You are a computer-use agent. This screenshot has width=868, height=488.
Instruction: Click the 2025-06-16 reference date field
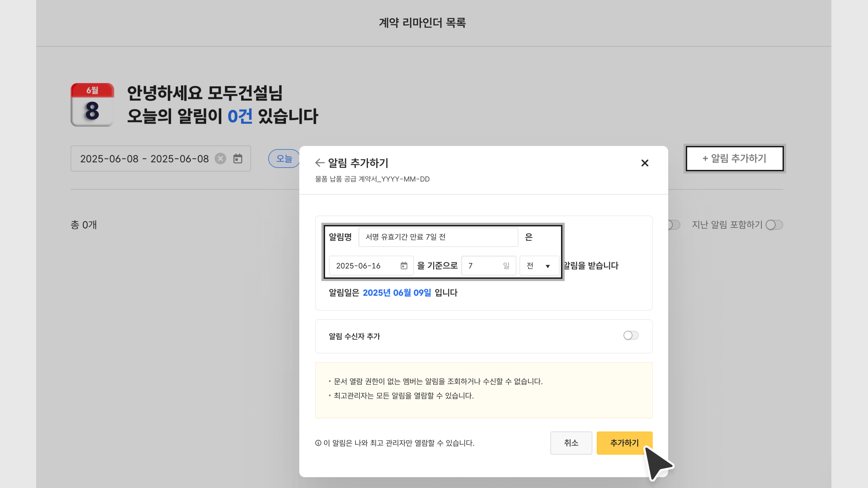[x=364, y=266]
